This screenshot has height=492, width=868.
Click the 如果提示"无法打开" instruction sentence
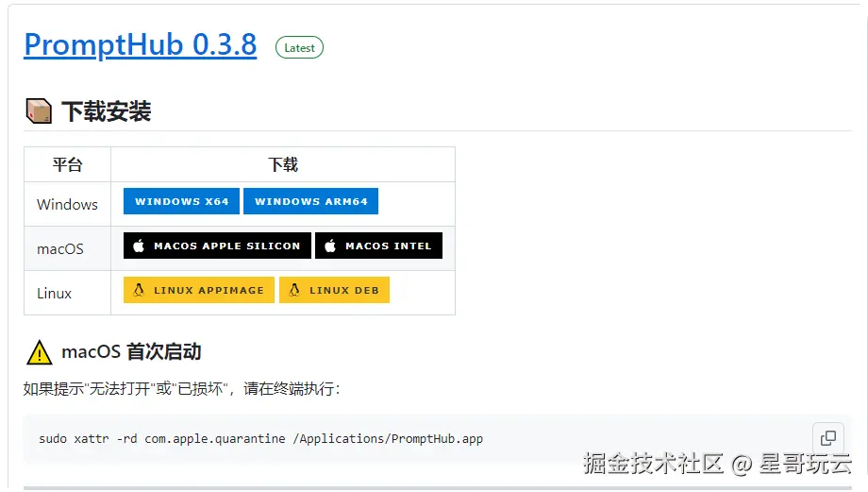181,388
